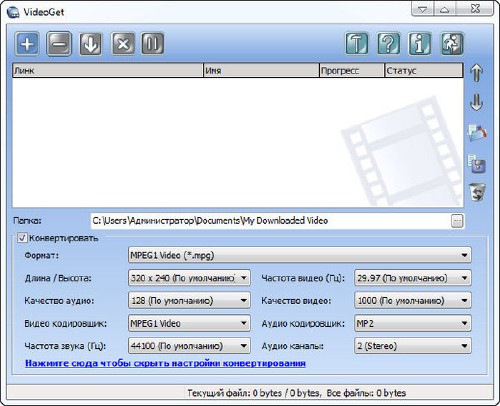Click the Папка: label
The height and width of the screenshot is (406, 500).
tap(27, 221)
